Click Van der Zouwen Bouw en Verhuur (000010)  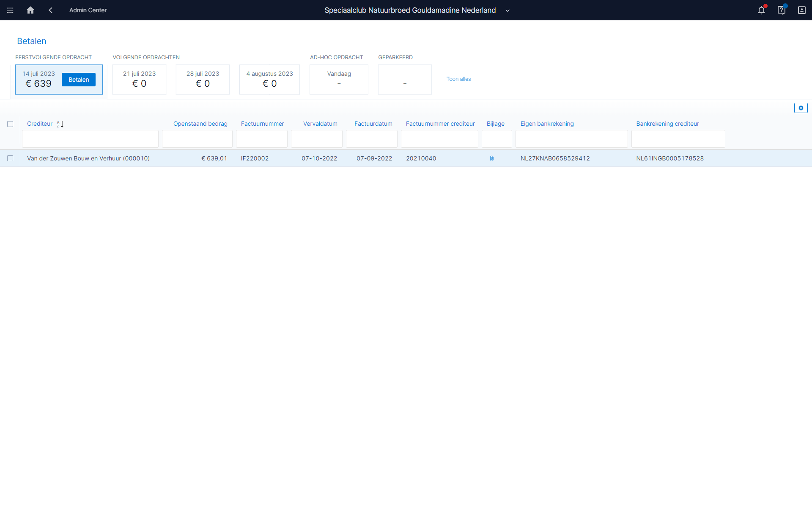(x=88, y=158)
